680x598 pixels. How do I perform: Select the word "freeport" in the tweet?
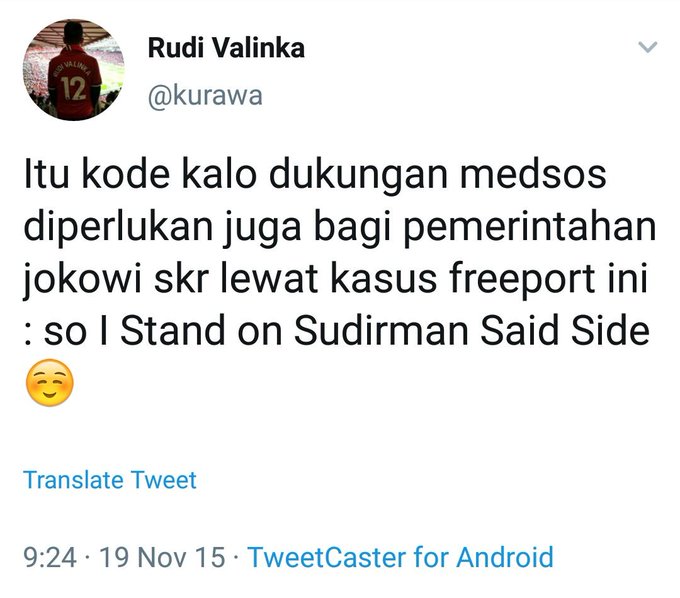[x=522, y=280]
